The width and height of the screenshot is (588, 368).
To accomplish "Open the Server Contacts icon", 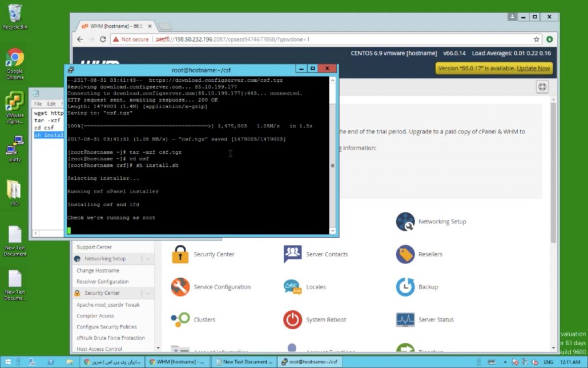I will click(292, 254).
